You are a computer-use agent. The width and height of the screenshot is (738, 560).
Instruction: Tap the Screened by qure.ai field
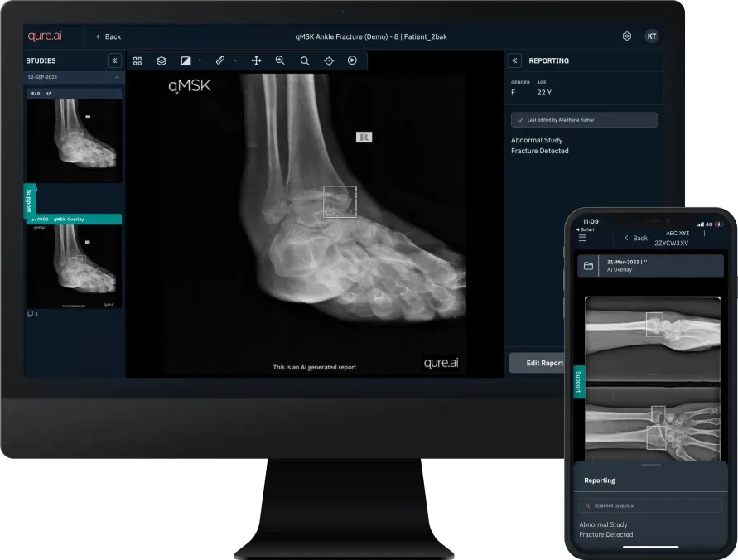pos(650,506)
